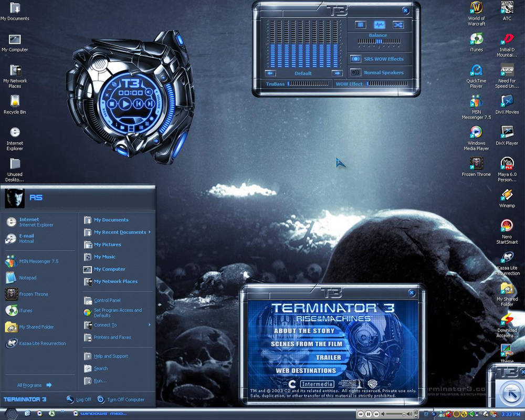Stop playback in the round T3 player

(112, 104)
